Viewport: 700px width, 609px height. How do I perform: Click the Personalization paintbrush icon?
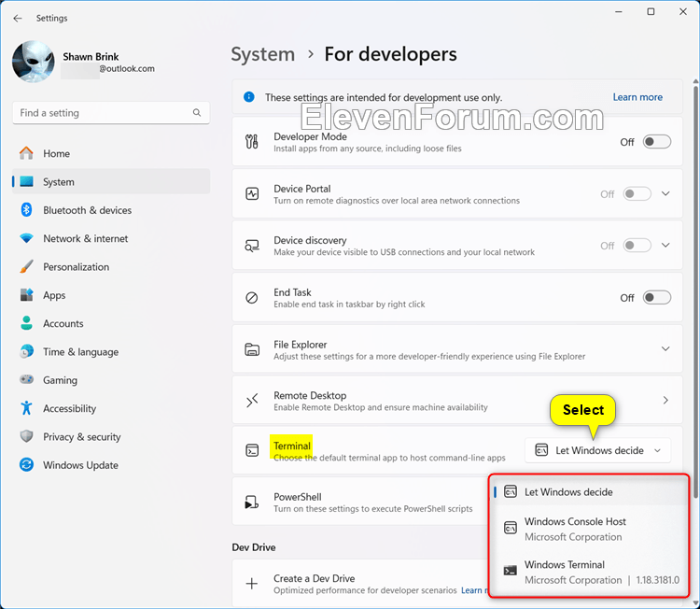pos(26,267)
